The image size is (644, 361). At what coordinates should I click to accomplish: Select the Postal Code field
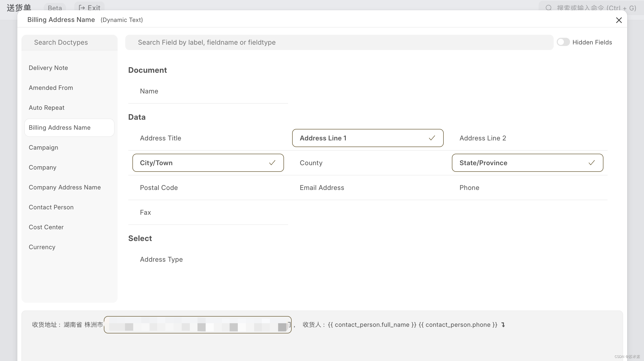159,188
